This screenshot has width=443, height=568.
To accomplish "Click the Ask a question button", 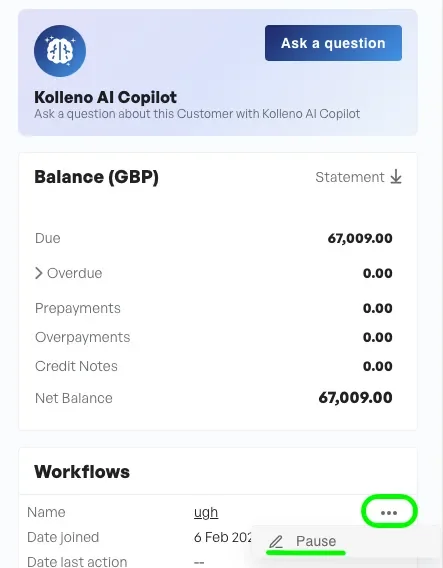I will [x=333, y=43].
